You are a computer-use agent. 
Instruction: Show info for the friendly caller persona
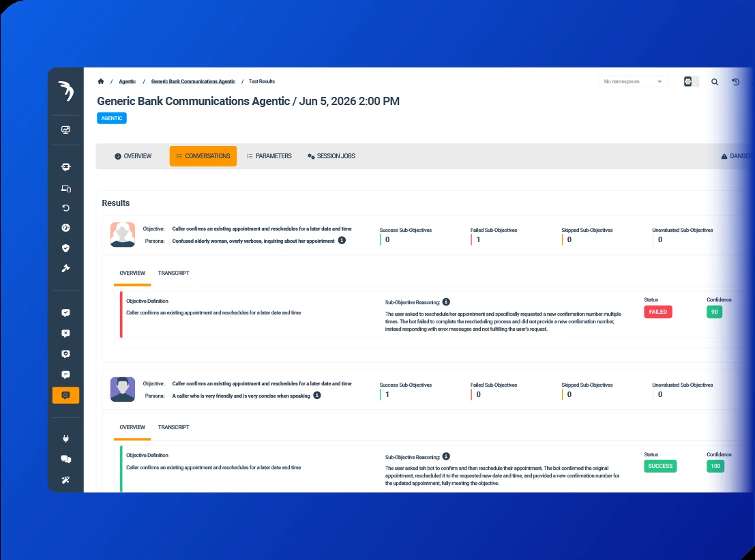(317, 396)
